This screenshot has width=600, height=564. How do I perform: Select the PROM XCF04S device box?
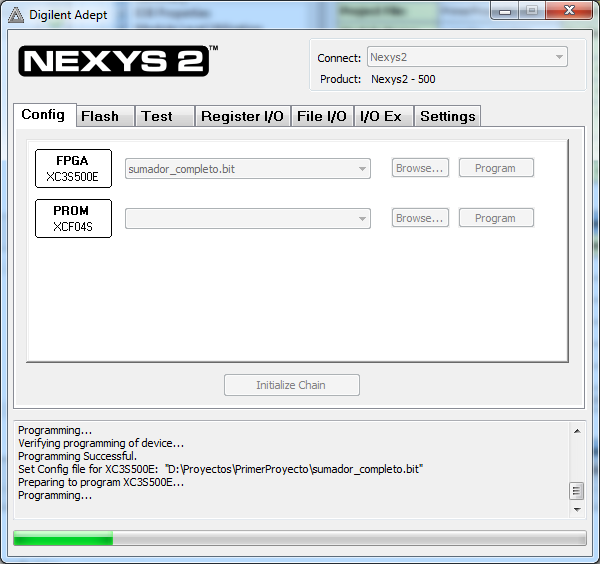point(73,218)
